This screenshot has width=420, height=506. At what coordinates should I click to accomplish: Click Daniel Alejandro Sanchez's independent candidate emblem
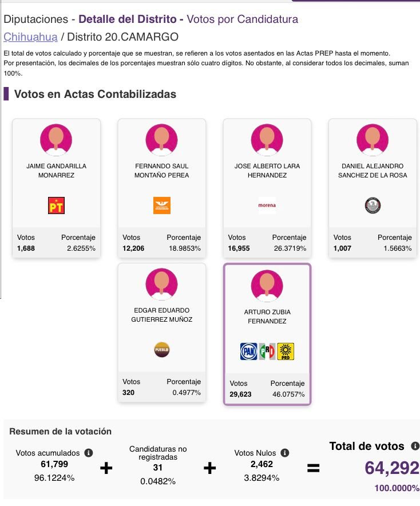[373, 205]
